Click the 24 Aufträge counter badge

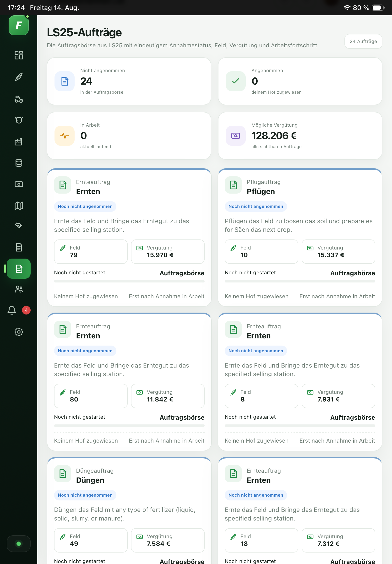(363, 41)
